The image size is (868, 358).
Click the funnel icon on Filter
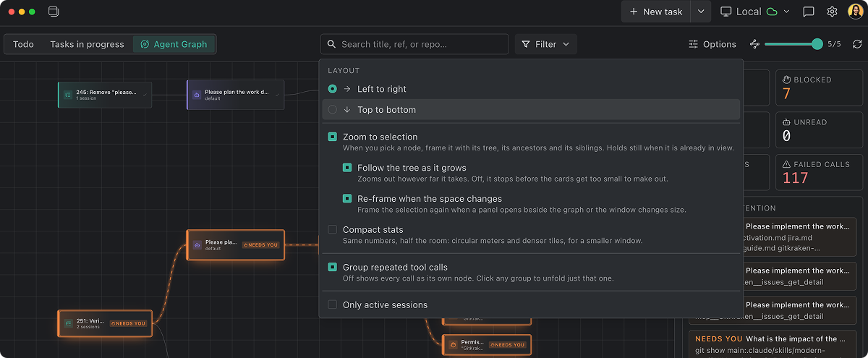(x=526, y=44)
